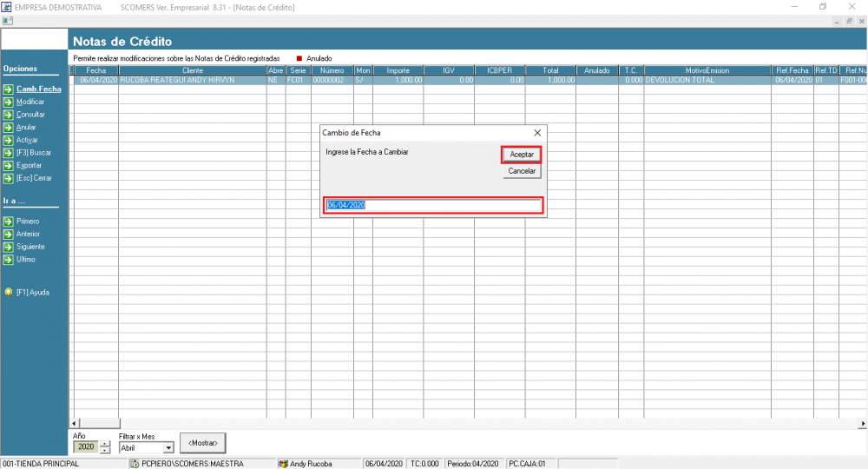Image resolution: width=868 pixels, height=469 pixels.
Task: Choose the Exportar option
Action: pos(29,165)
